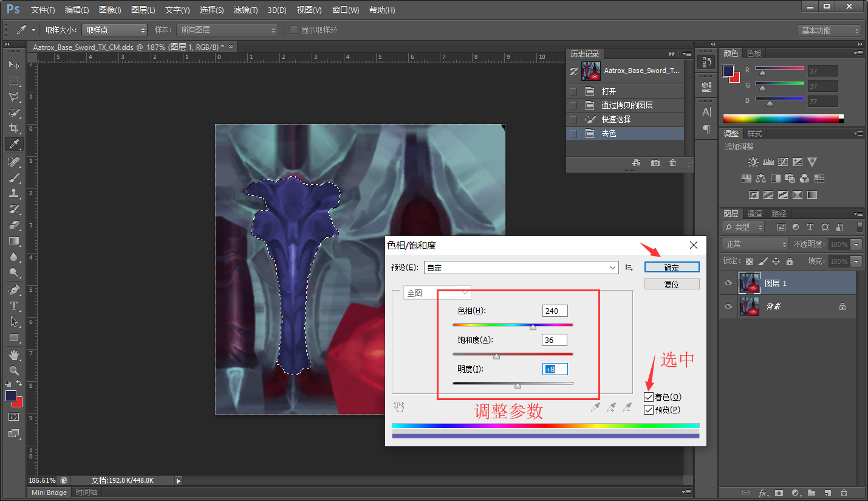Toggle lock all for the layer
The height and width of the screenshot is (501, 868).
pyautogui.click(x=789, y=261)
